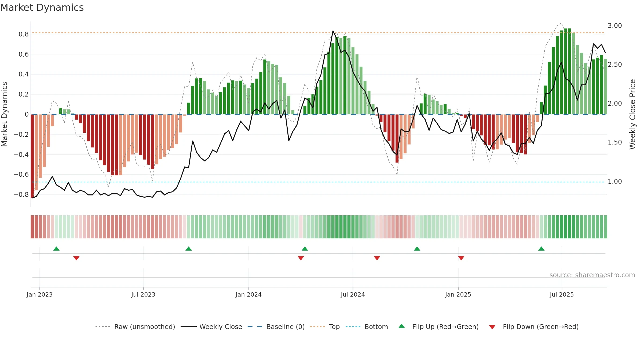Select the green flip-up marker near Sep 2023
This screenshot has width=644, height=362.
click(189, 249)
